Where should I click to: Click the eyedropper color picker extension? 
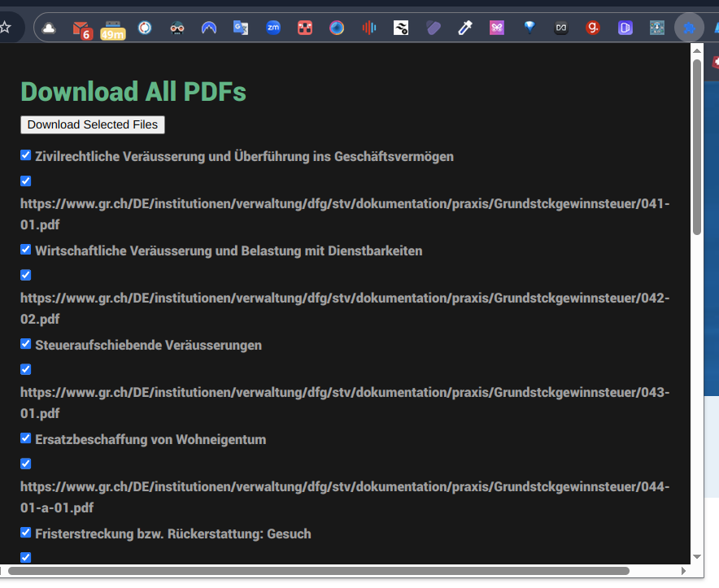[x=465, y=28]
